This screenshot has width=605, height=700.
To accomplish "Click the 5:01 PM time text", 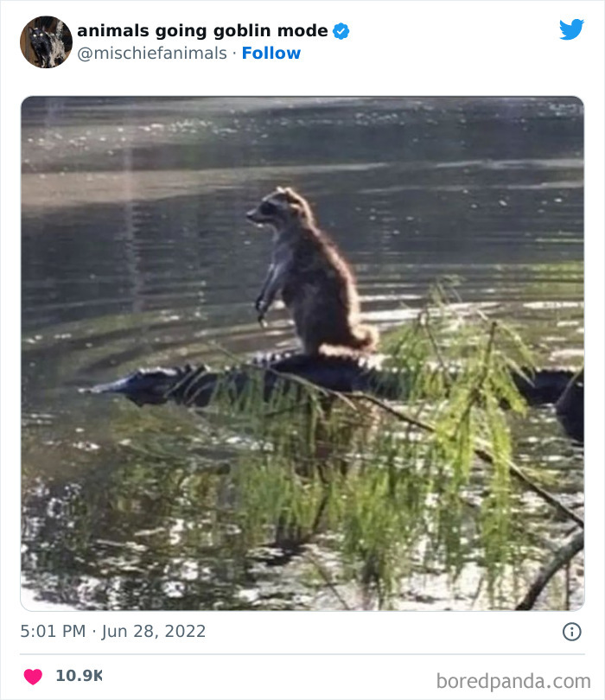I will click(x=53, y=631).
